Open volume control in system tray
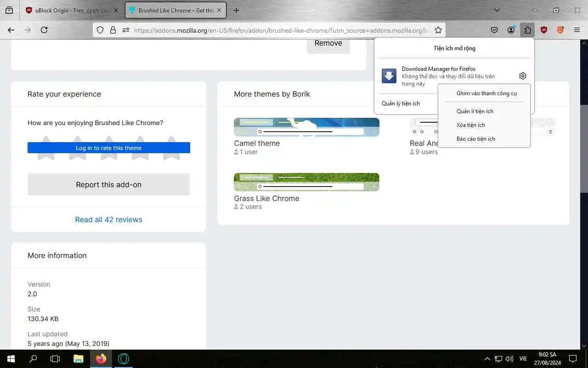 click(509, 359)
